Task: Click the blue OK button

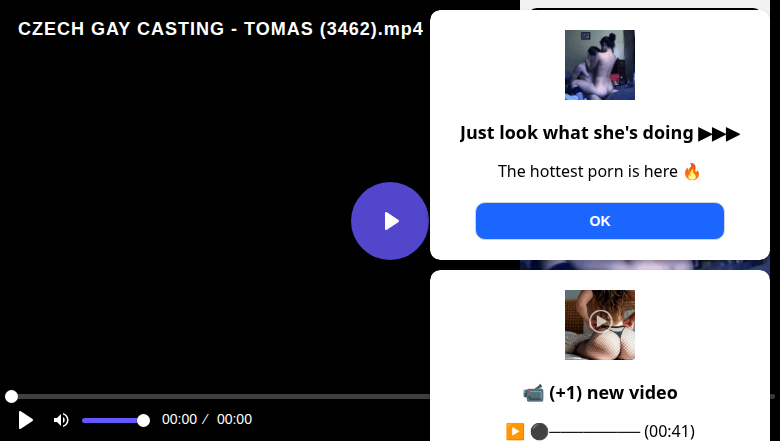Action: (599, 221)
